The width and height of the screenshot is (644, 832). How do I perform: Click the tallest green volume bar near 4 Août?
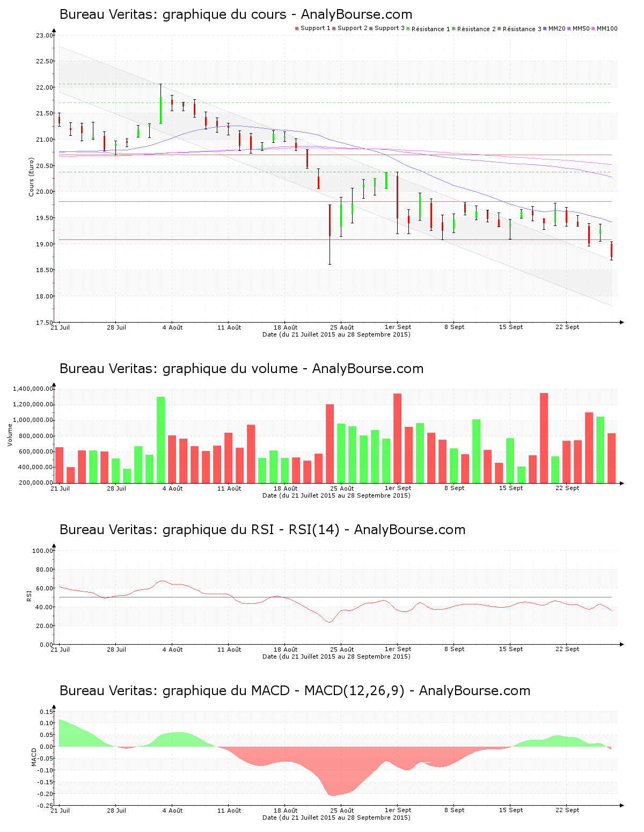click(x=161, y=440)
